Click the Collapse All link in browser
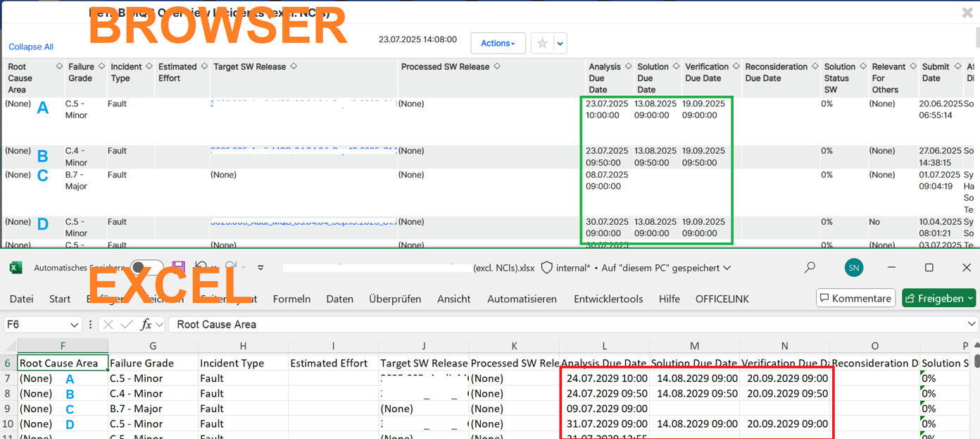 tap(31, 47)
